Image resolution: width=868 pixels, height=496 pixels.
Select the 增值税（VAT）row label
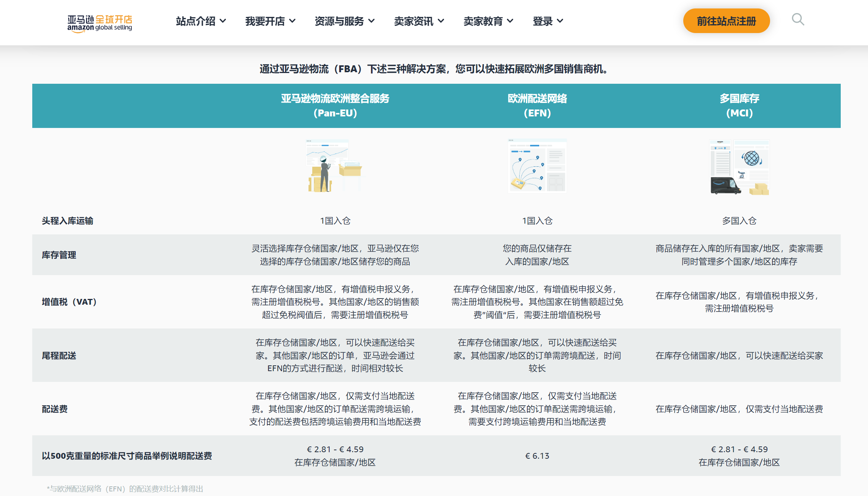coord(69,302)
